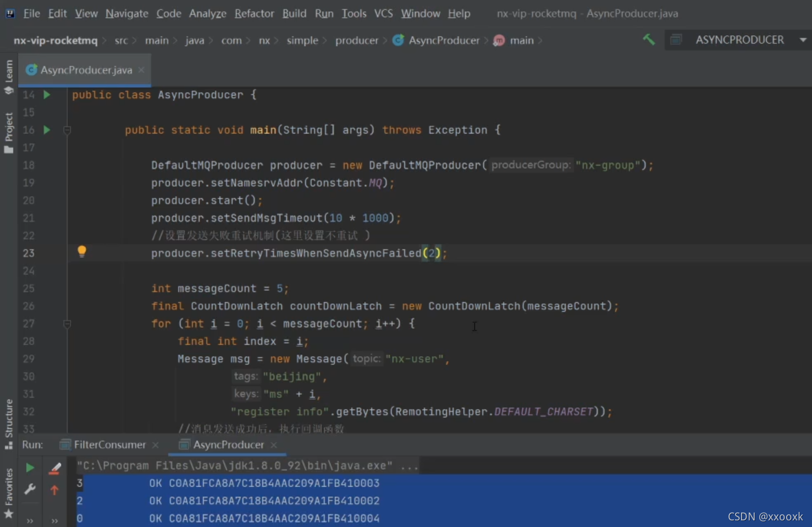Click AsyncProducer class breadcrumb
This screenshot has width=812, height=527.
click(x=437, y=40)
